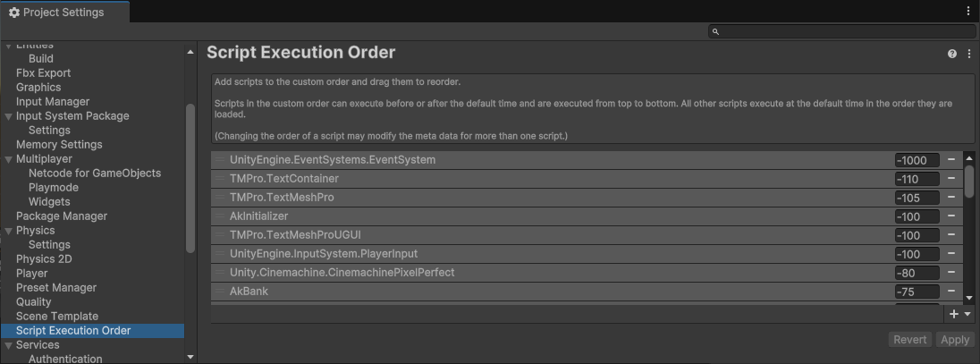Click the settings search field
This screenshot has height=364, width=980.
[x=841, y=31]
